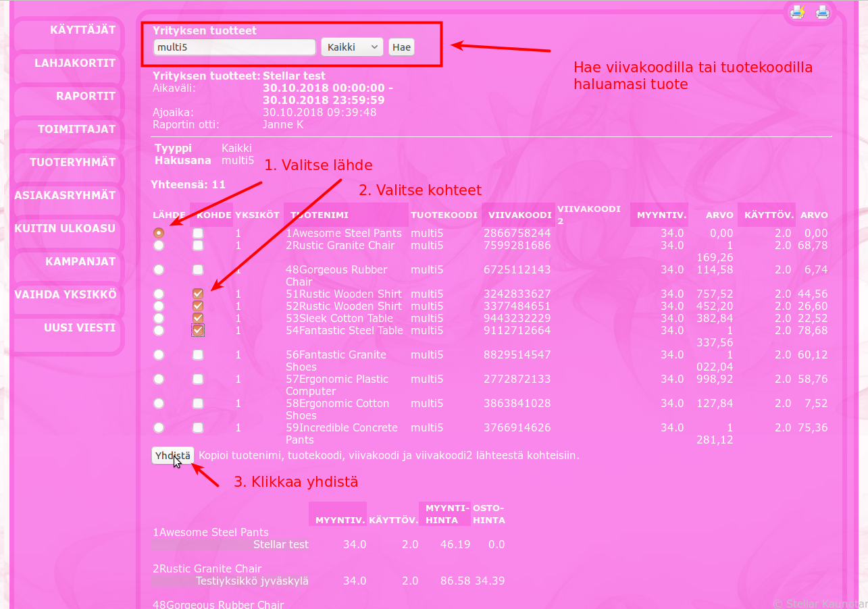Open Uusi viesti from the sidebar

point(80,327)
